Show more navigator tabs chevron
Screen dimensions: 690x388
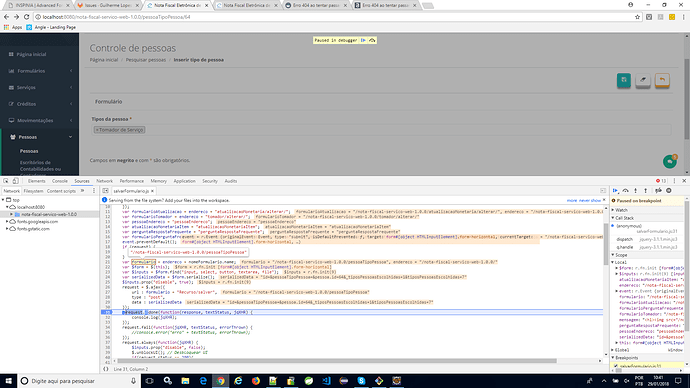(x=82, y=191)
